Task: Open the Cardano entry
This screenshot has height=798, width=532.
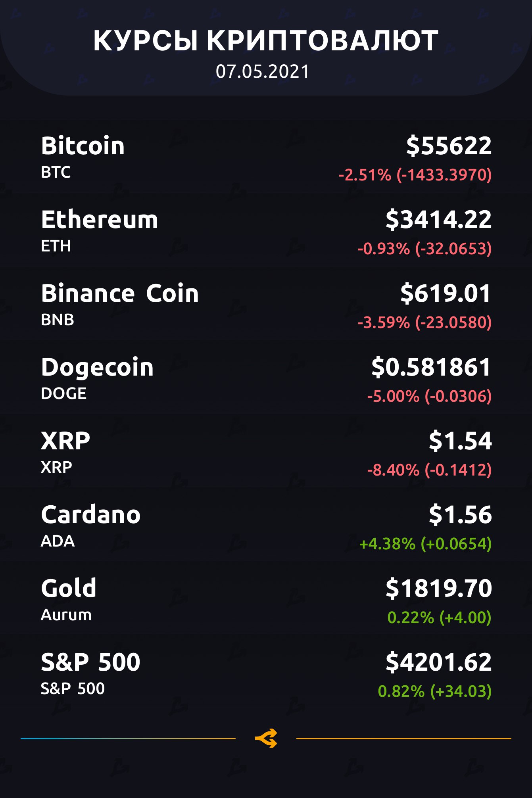Action: (91, 515)
